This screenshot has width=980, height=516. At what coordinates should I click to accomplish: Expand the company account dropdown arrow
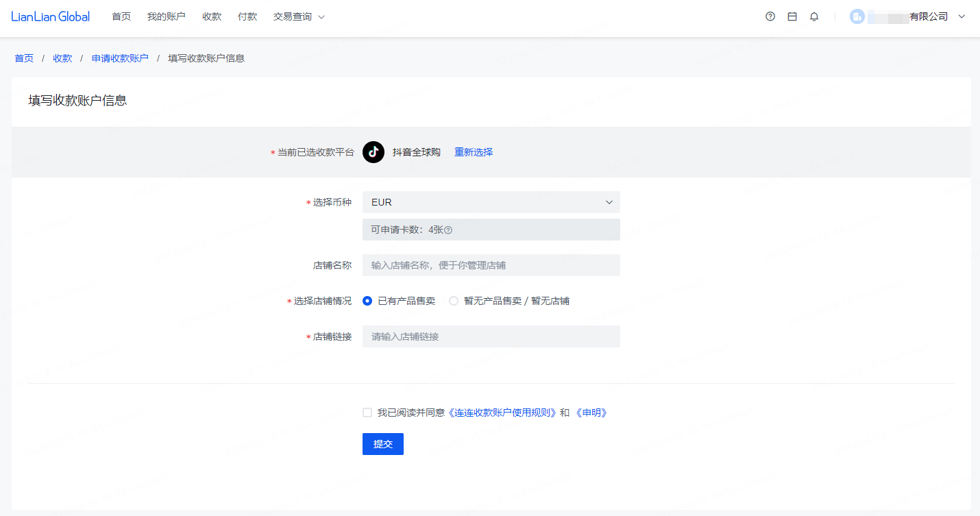pyautogui.click(x=961, y=16)
